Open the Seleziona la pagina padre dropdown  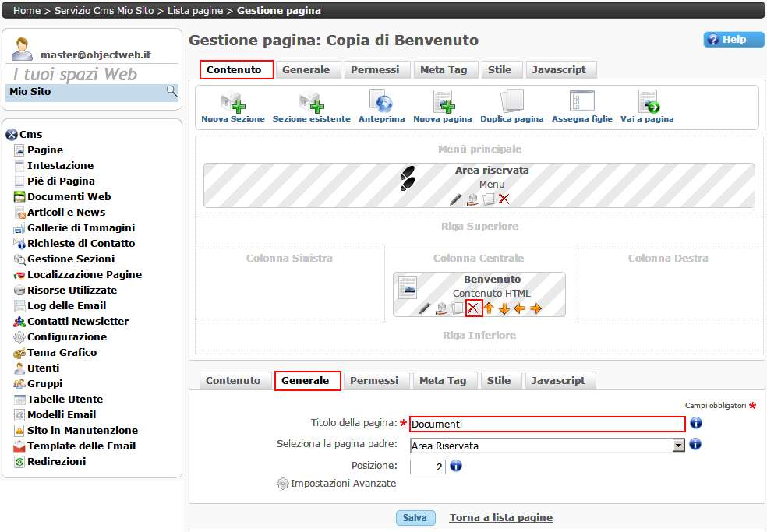[x=678, y=446]
